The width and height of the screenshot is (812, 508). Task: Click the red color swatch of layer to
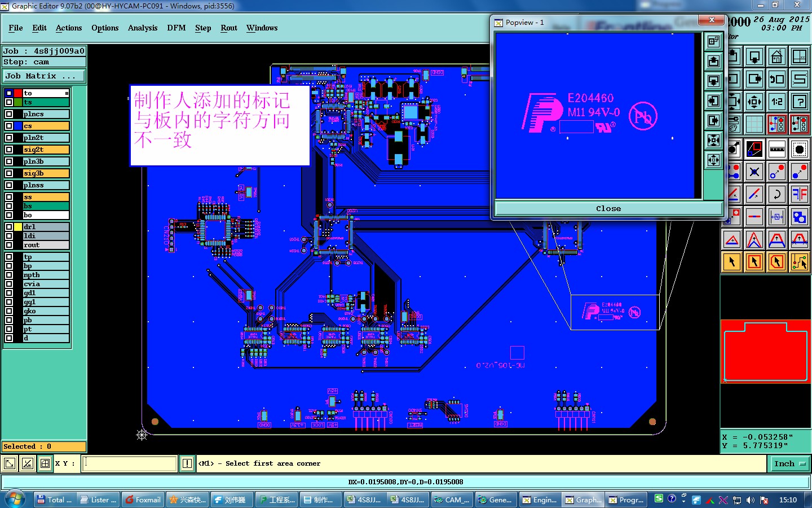tap(18, 93)
